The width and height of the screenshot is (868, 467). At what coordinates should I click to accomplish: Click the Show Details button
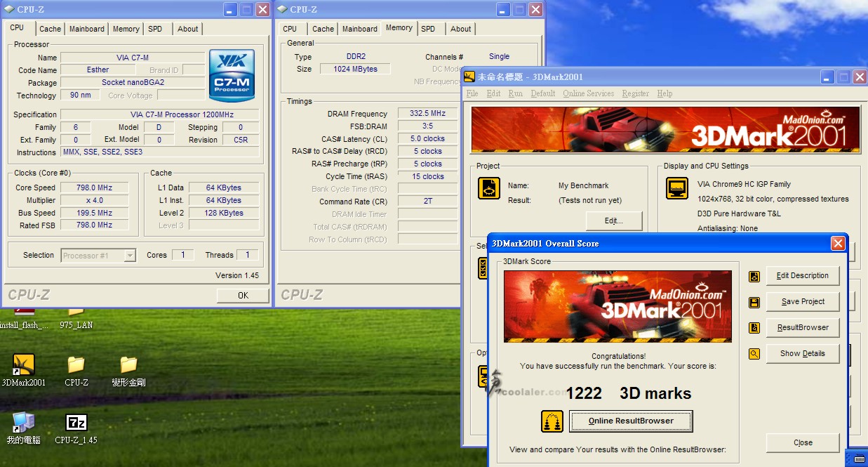(x=803, y=354)
